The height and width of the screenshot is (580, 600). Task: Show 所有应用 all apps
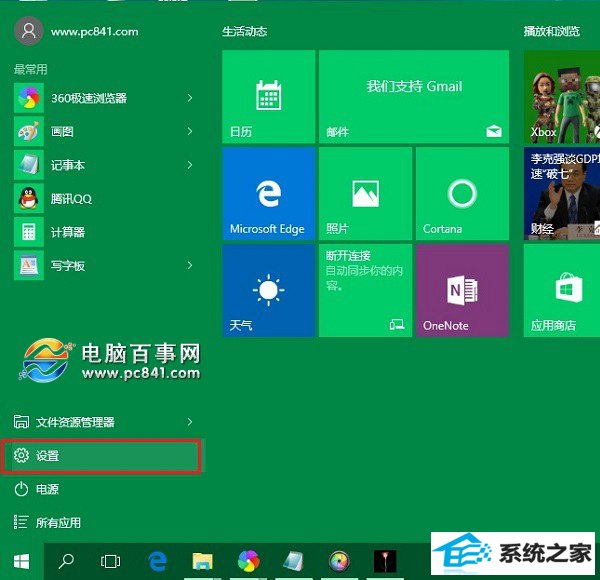[103, 522]
